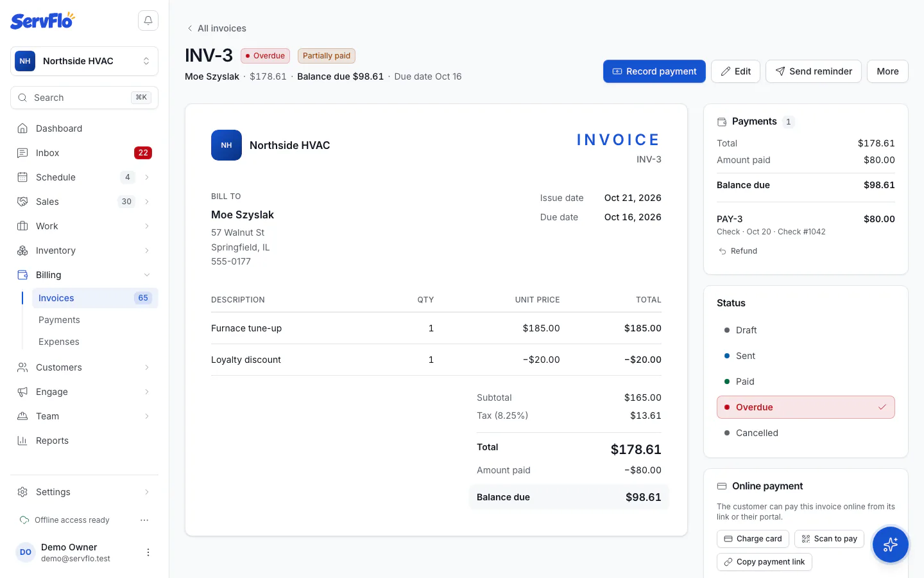The image size is (924, 578).
Task: Click the Demo Owner DO avatar
Action: (x=26, y=552)
